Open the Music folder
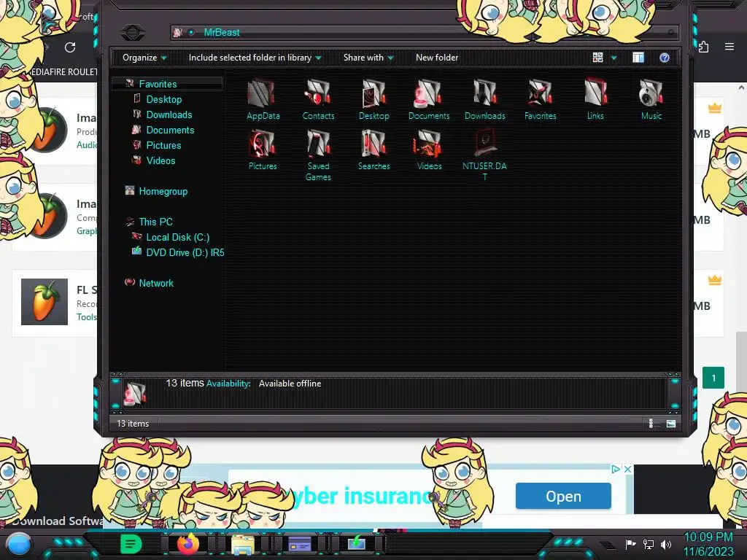747x560 pixels. (x=651, y=99)
